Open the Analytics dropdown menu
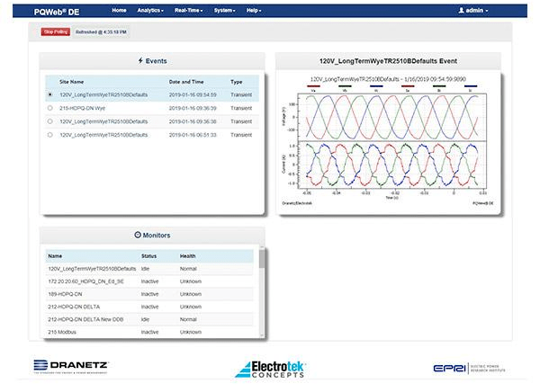The image size is (540, 392). (150, 10)
